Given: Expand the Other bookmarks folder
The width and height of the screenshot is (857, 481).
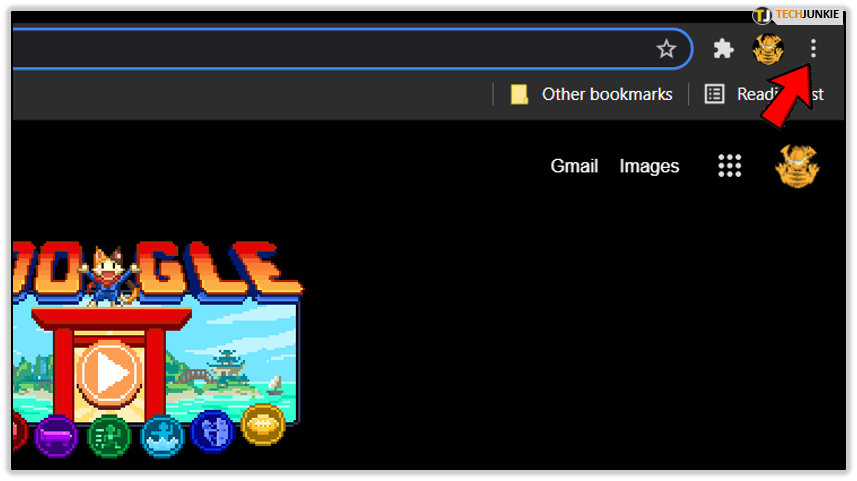Looking at the screenshot, I should click(x=591, y=94).
